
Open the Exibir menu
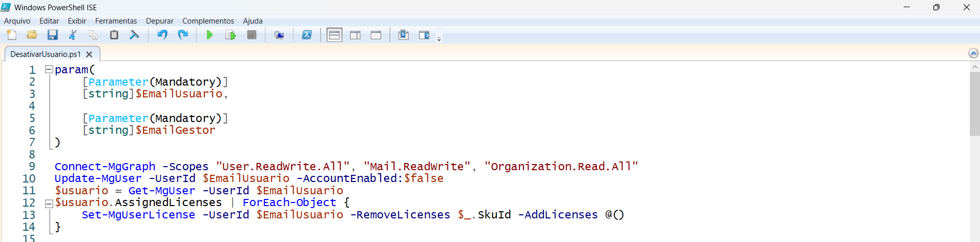(x=77, y=21)
